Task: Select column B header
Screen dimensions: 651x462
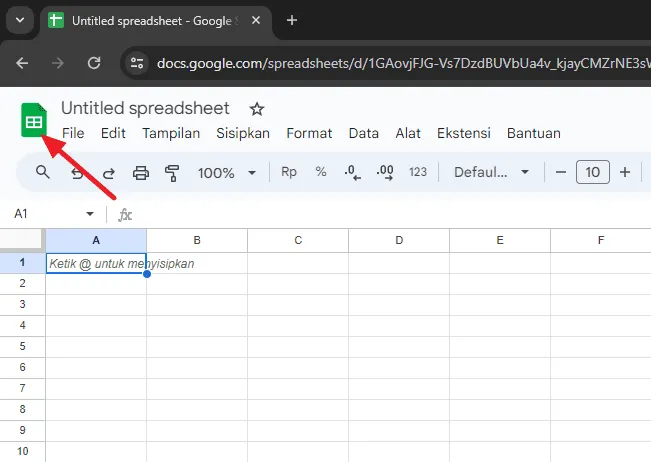Action: (x=197, y=240)
